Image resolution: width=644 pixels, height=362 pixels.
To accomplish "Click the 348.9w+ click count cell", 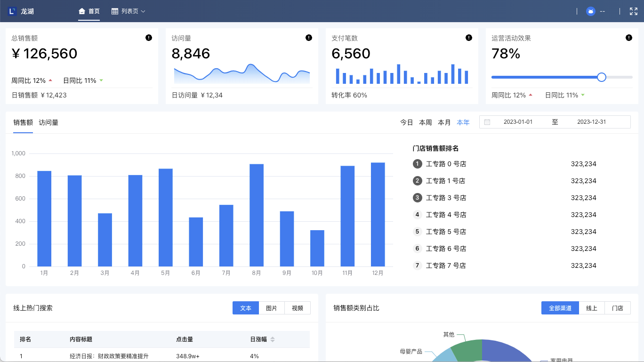I will (188, 356).
